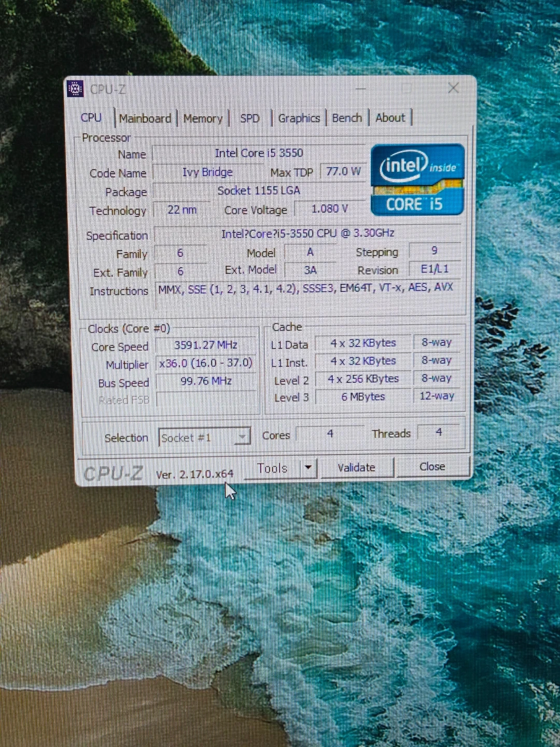Viewport: 560px width, 747px height.
Task: Click the Close button at the bottom
Action: point(432,467)
